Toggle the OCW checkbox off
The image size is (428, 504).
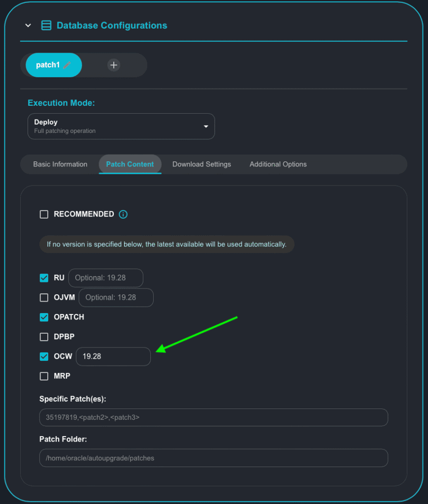[x=44, y=357]
